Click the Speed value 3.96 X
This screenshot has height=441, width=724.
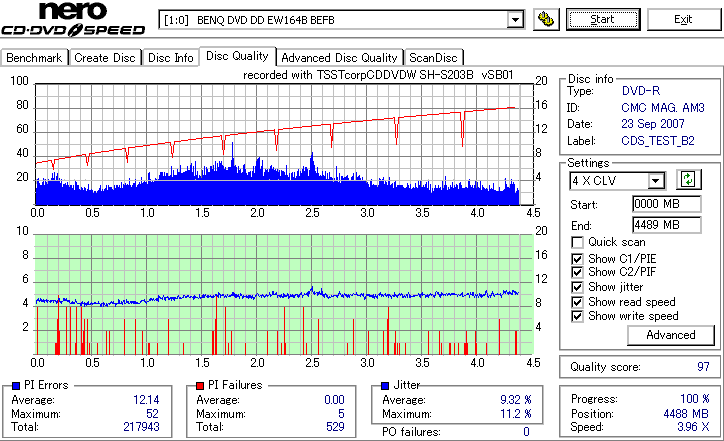(693, 427)
